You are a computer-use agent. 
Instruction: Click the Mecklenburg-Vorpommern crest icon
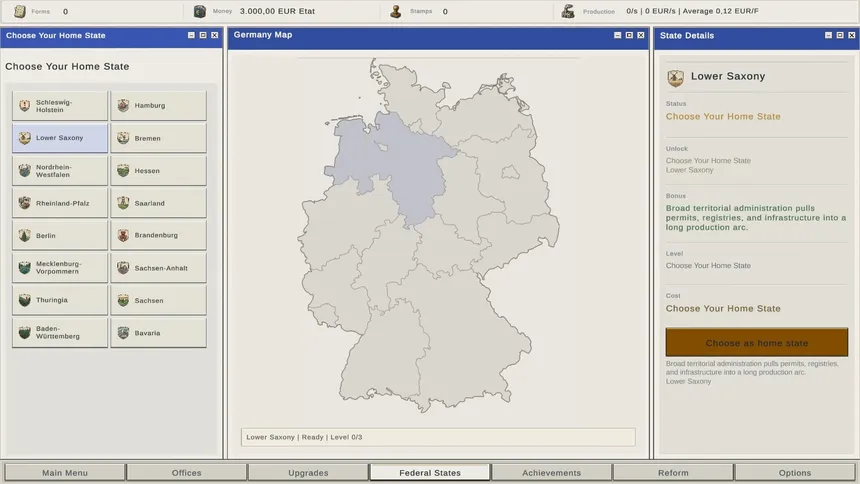point(25,267)
